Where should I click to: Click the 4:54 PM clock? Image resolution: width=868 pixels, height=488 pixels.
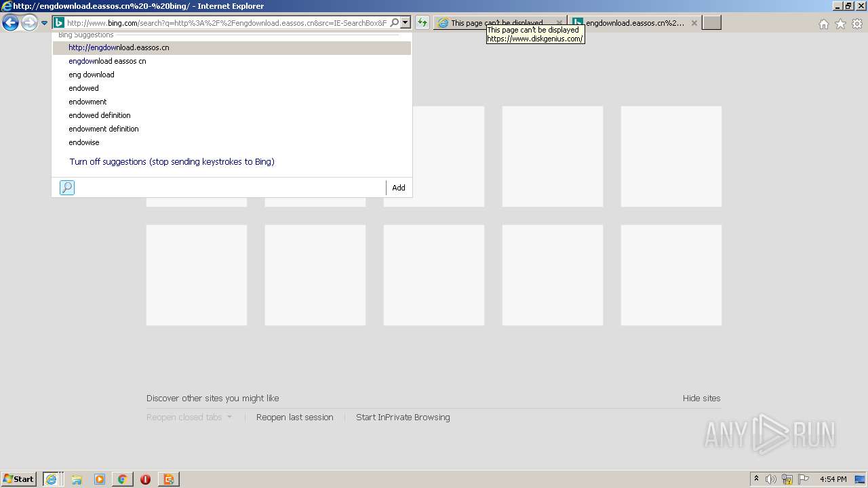pyautogui.click(x=833, y=479)
